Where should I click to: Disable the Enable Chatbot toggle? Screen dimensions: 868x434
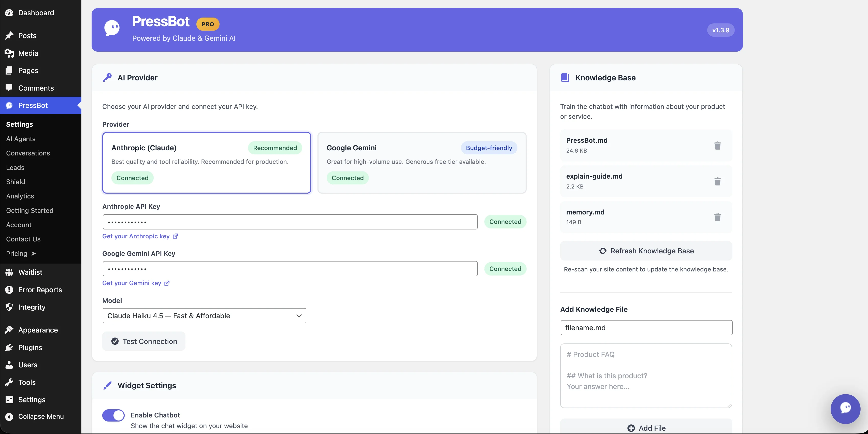click(x=113, y=415)
